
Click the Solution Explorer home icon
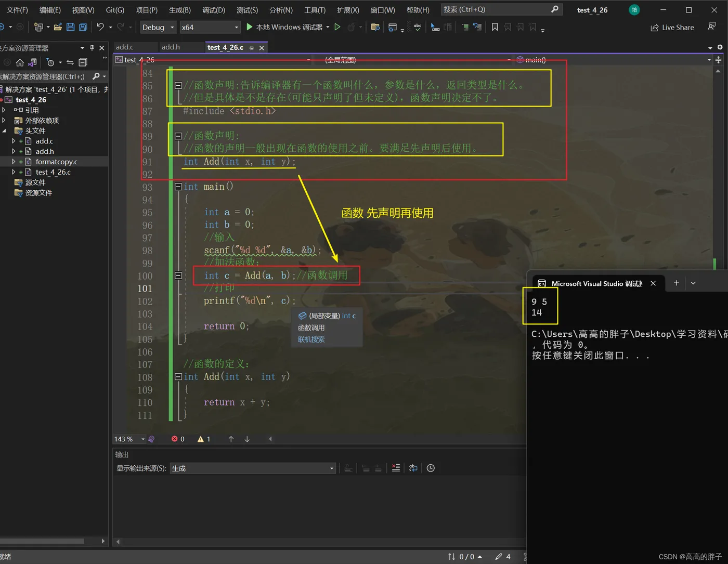[20, 62]
